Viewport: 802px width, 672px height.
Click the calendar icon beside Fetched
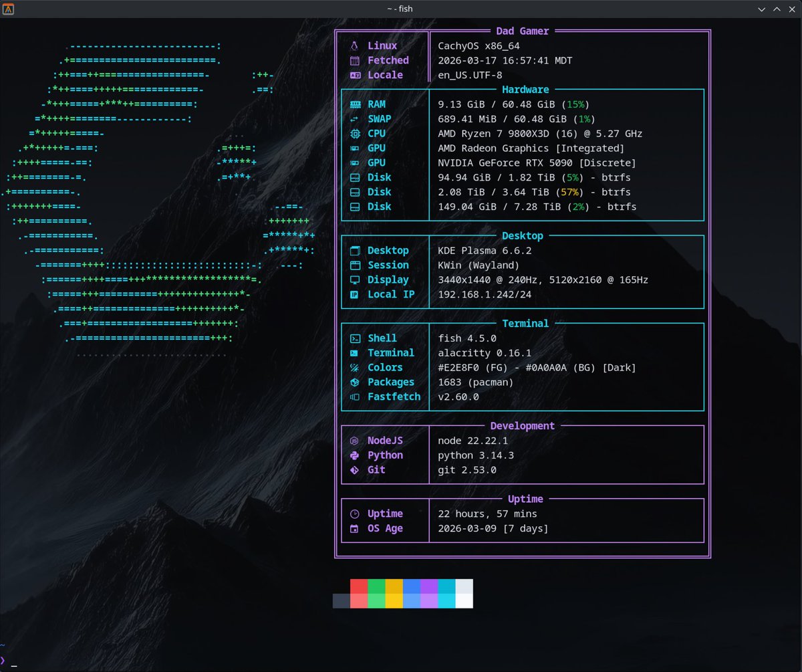[x=355, y=61]
